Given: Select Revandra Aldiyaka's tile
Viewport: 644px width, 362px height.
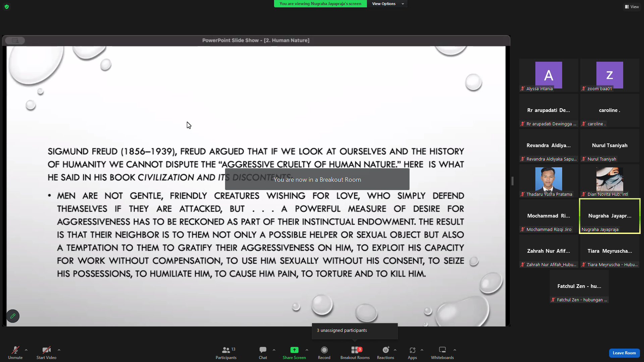Looking at the screenshot, I should (x=549, y=145).
